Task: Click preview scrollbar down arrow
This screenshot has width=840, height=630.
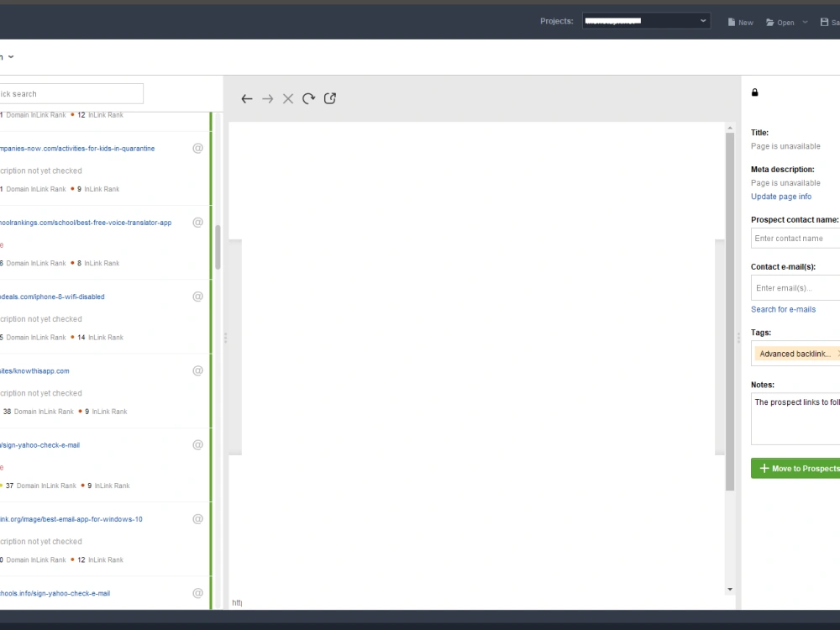Action: point(730,590)
